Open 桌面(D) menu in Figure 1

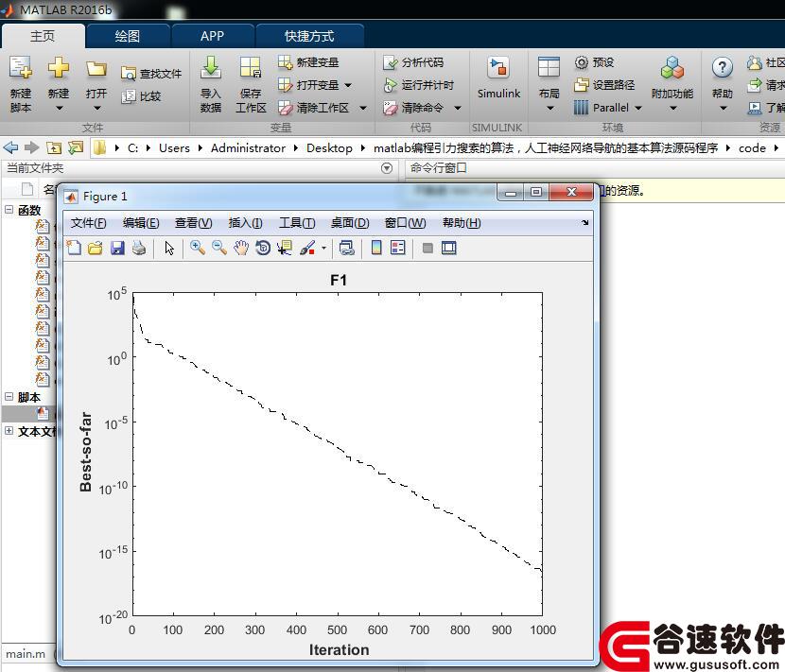tap(350, 223)
